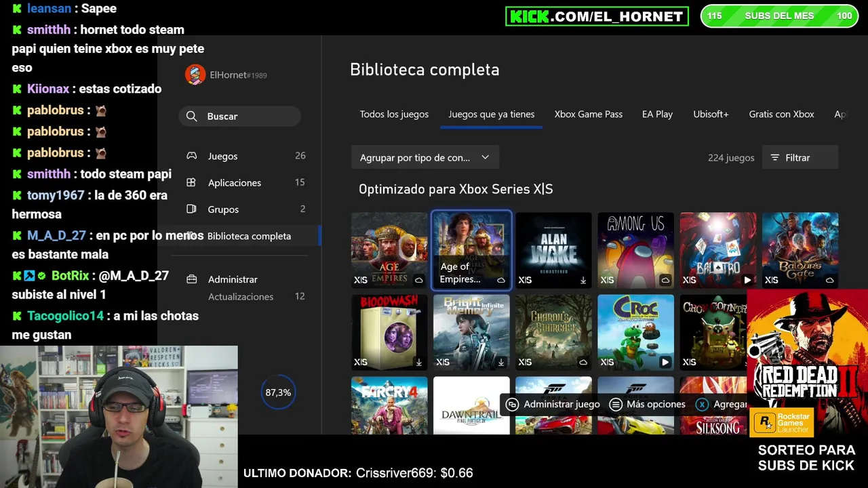Click the SUBS DEL MES progress bar
868x488 pixels.
point(779,16)
